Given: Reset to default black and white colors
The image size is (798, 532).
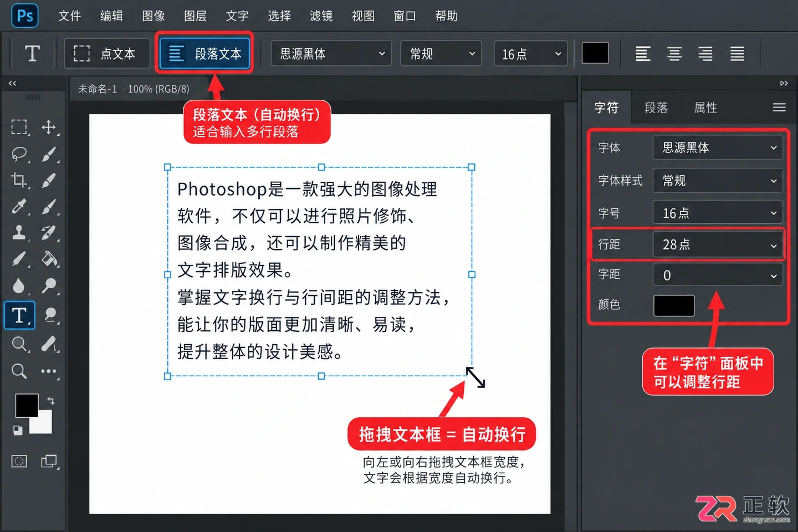Looking at the screenshot, I should [x=17, y=429].
